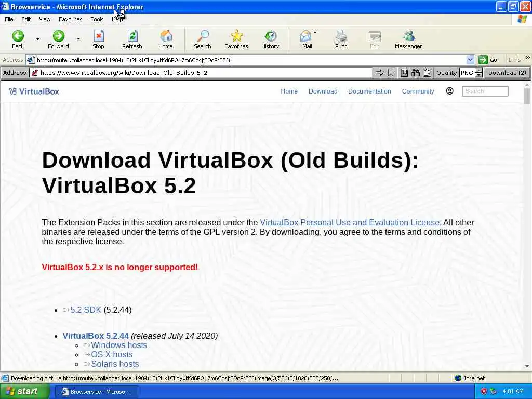Open the File menu

click(9, 19)
